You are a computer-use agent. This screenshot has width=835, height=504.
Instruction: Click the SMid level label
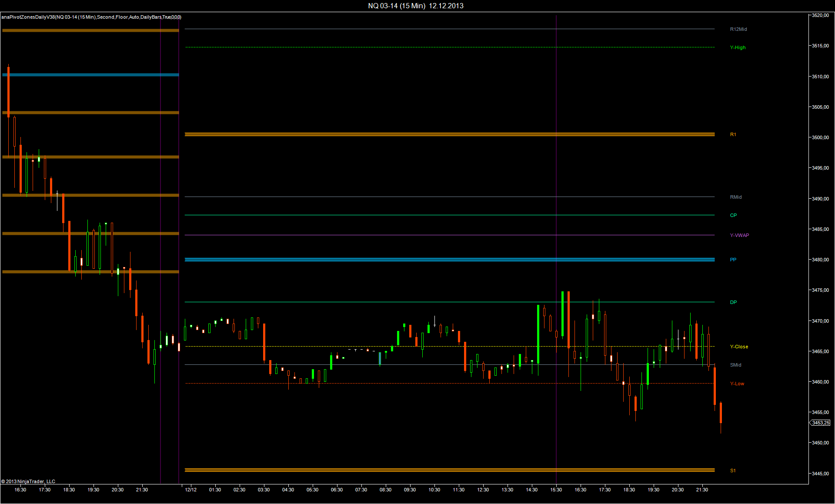(x=735, y=365)
